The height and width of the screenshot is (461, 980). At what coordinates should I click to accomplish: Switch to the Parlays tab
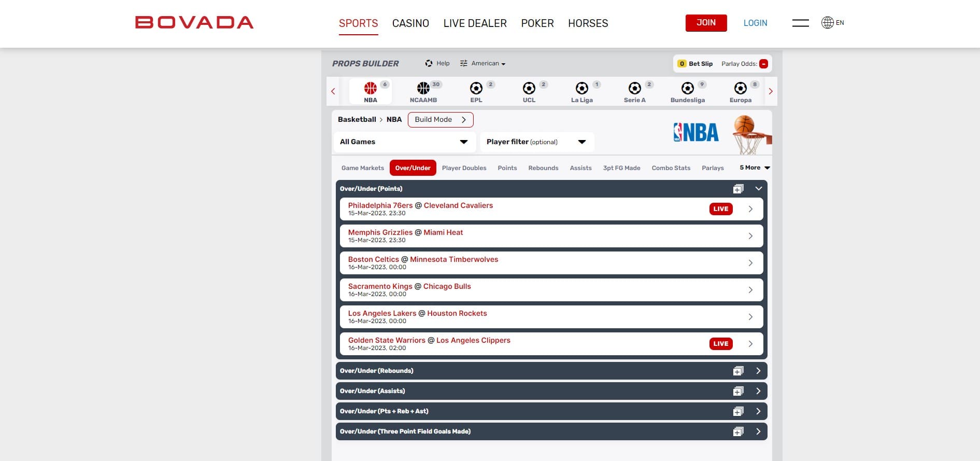(x=713, y=168)
